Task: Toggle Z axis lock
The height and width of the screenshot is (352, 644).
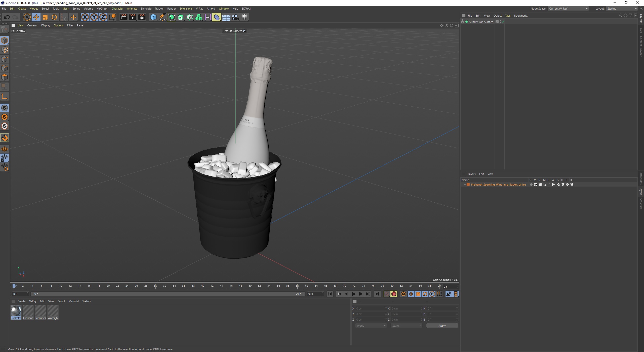Action: pyautogui.click(x=103, y=17)
